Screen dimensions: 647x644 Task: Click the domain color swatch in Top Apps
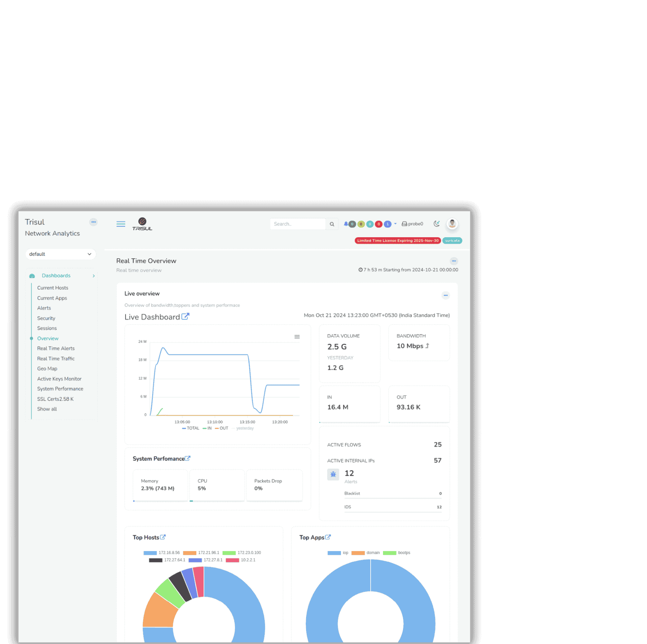[358, 553]
